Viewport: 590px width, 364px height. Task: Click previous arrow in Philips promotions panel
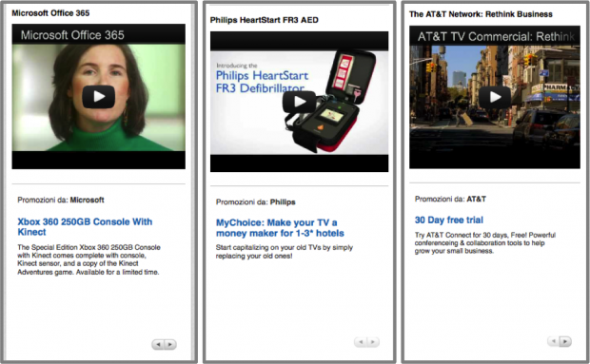coord(361,342)
